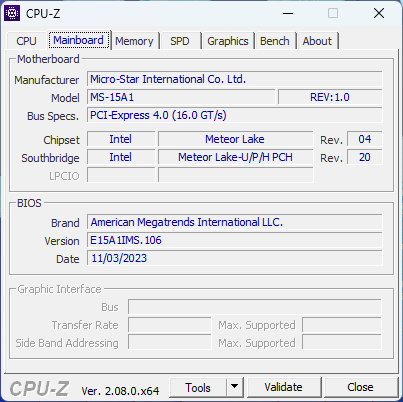Select the Model value MS-15A1
Viewport: 403px width, 402px height.
pos(181,97)
